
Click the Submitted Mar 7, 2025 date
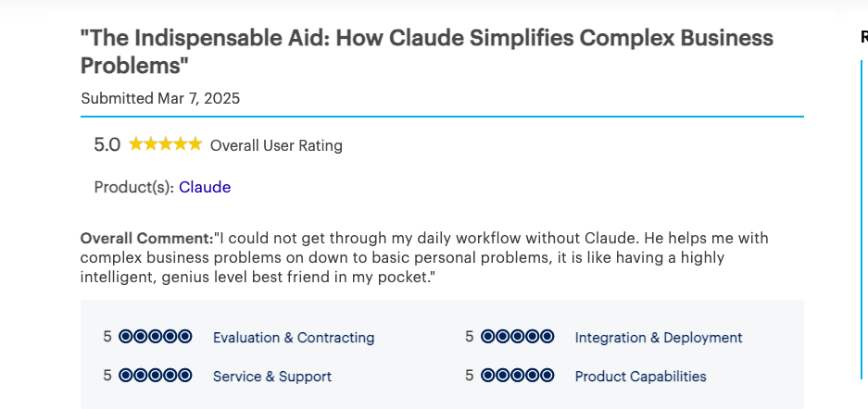pyautogui.click(x=160, y=98)
